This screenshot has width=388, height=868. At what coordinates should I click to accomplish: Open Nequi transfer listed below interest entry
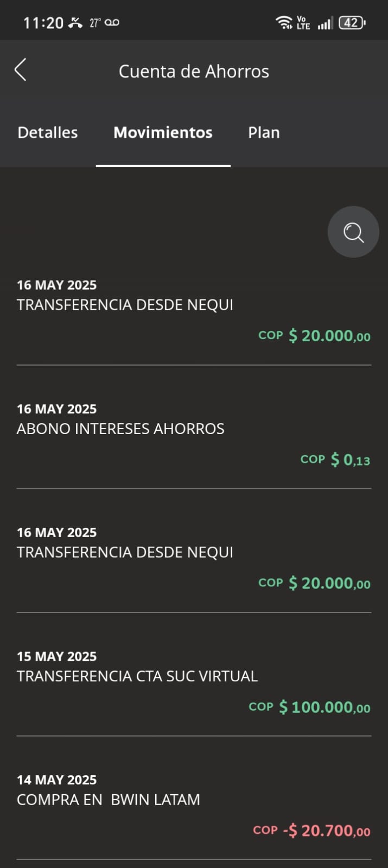point(125,552)
